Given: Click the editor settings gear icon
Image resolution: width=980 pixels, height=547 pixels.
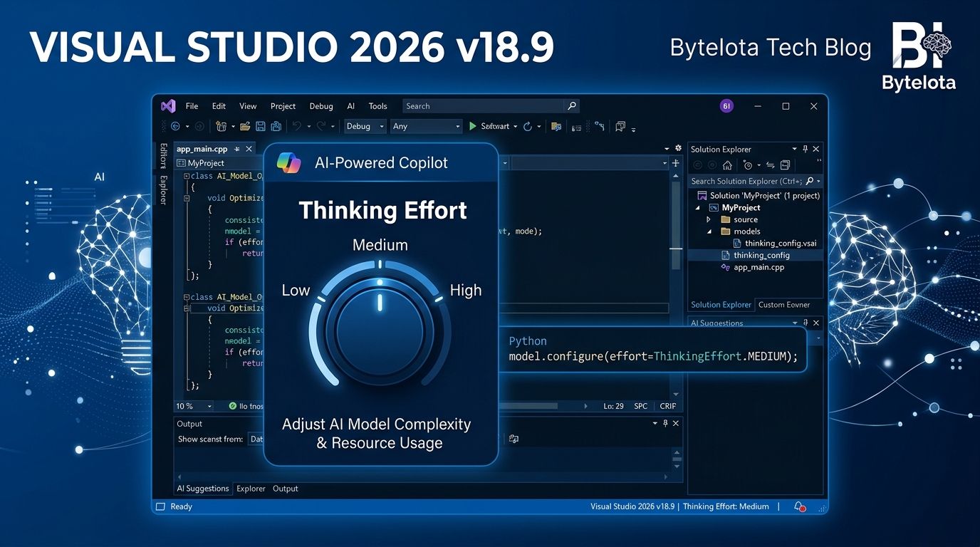Looking at the screenshot, I should point(677,149).
